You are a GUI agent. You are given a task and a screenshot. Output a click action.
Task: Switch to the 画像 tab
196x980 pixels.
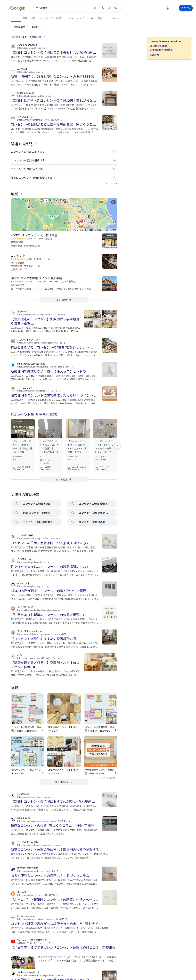point(25,18)
